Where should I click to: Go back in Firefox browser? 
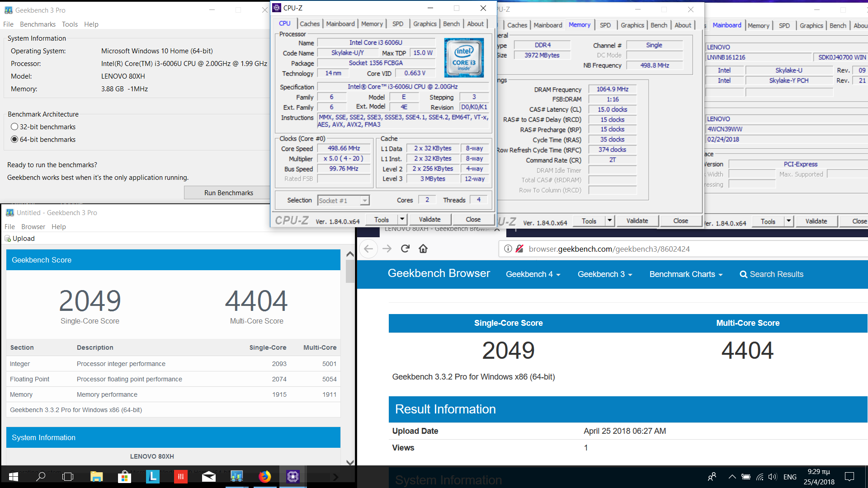pos(368,249)
